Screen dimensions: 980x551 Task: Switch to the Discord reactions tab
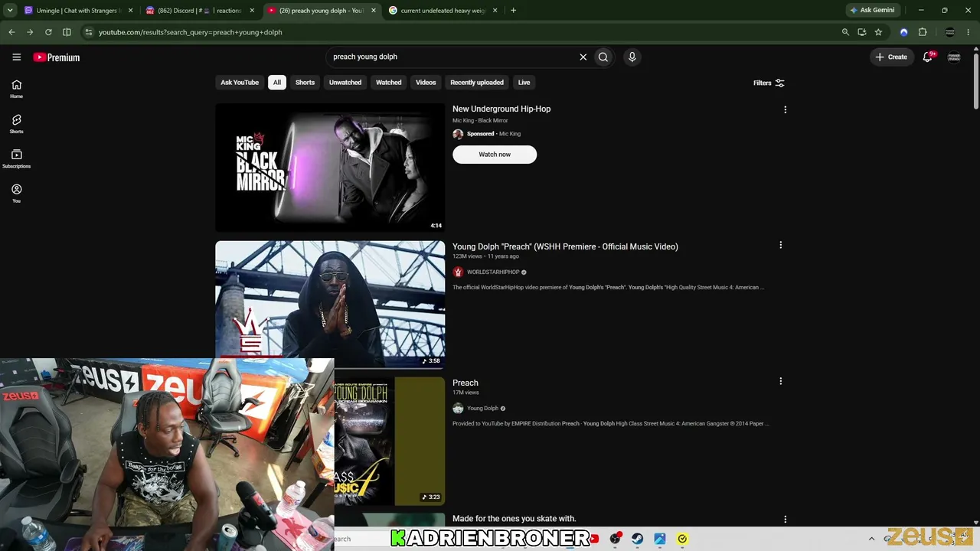tap(200, 11)
